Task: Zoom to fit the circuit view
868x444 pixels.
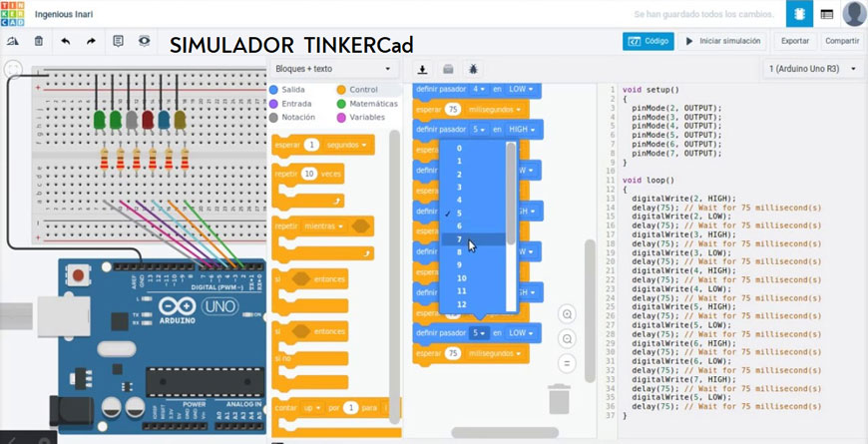Action: [13, 69]
